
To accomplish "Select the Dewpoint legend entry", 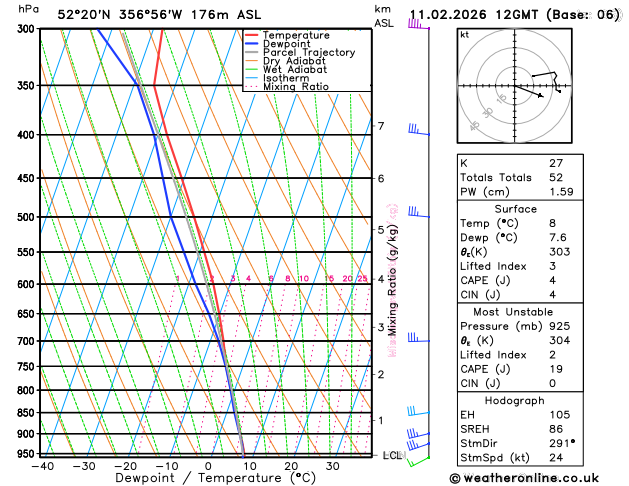I will [290, 44].
